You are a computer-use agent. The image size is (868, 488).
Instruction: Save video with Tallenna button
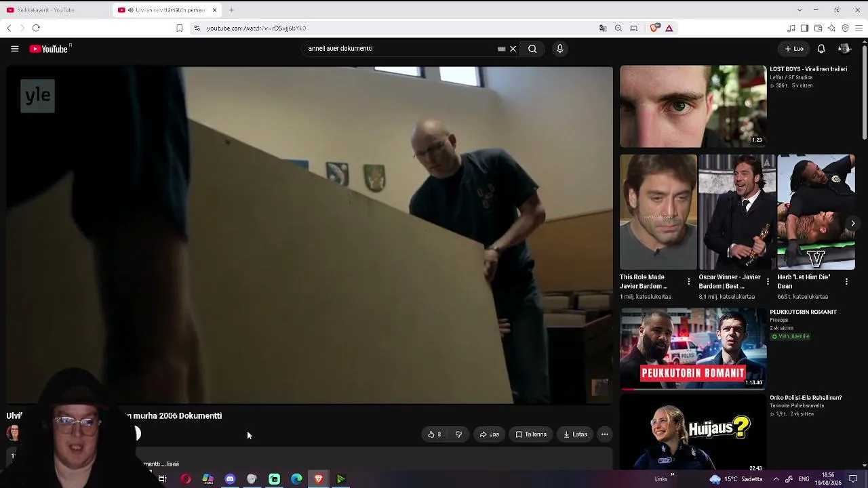[531, 434]
